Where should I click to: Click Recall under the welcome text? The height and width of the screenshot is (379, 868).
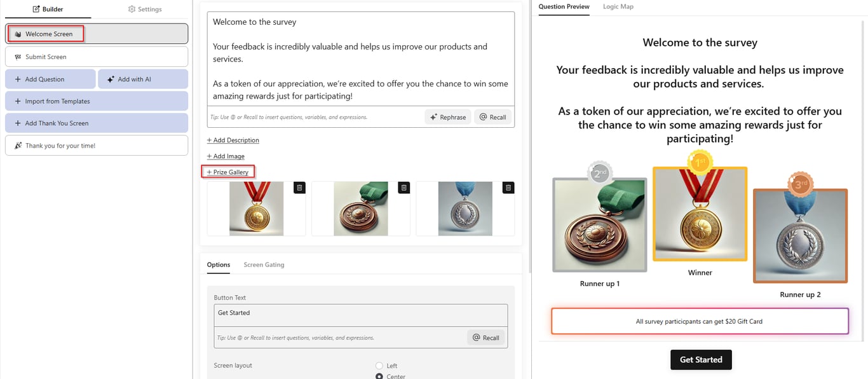coord(492,117)
